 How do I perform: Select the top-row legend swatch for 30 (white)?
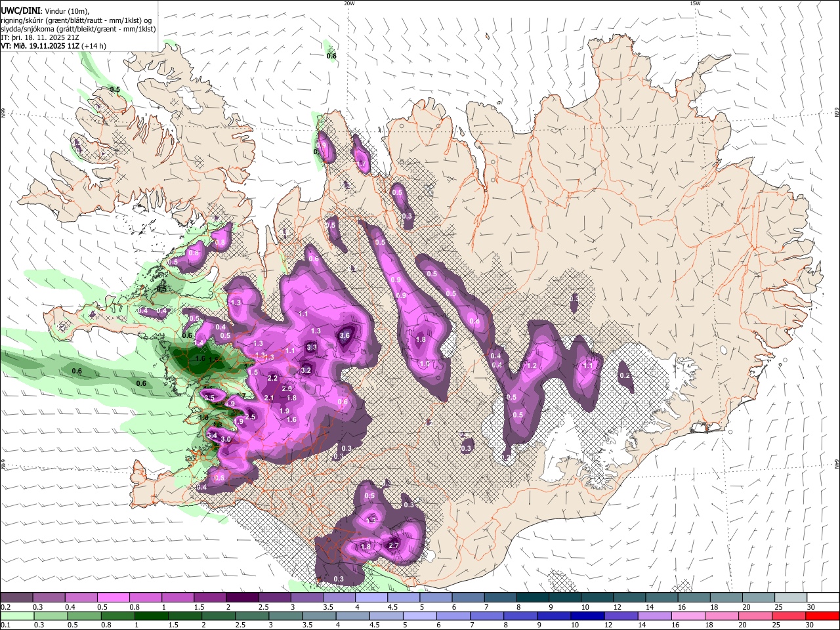823,597
